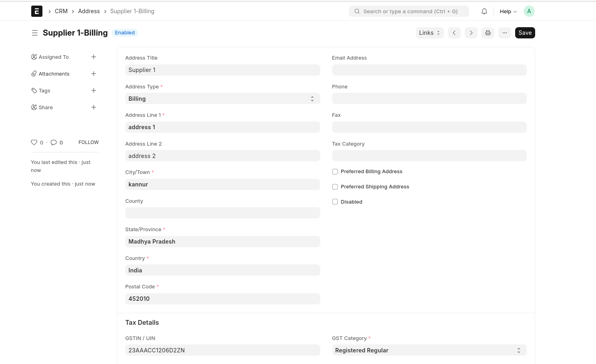Image resolution: width=596 pixels, height=364 pixels.
Task: Click in the Email Address field
Action: [x=429, y=70]
